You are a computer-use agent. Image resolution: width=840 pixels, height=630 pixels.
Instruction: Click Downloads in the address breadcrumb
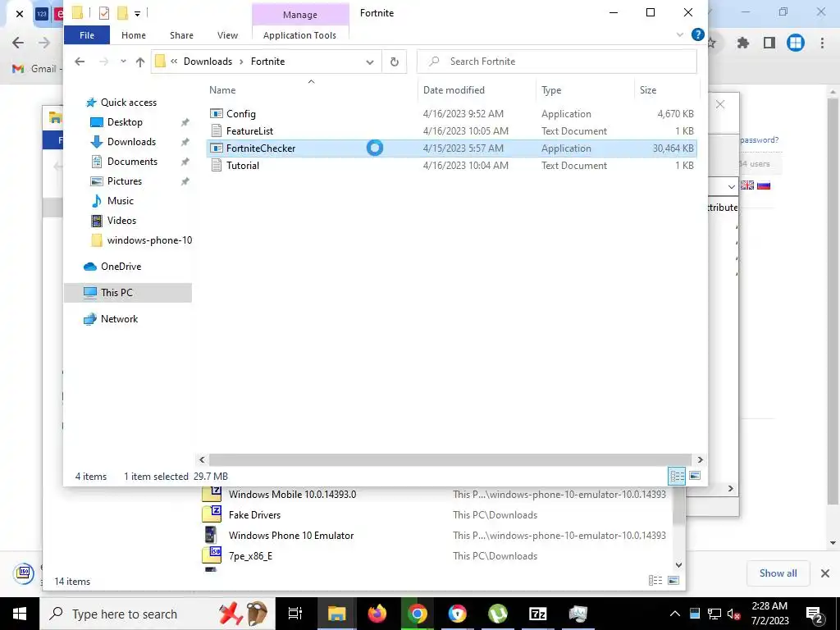click(208, 62)
